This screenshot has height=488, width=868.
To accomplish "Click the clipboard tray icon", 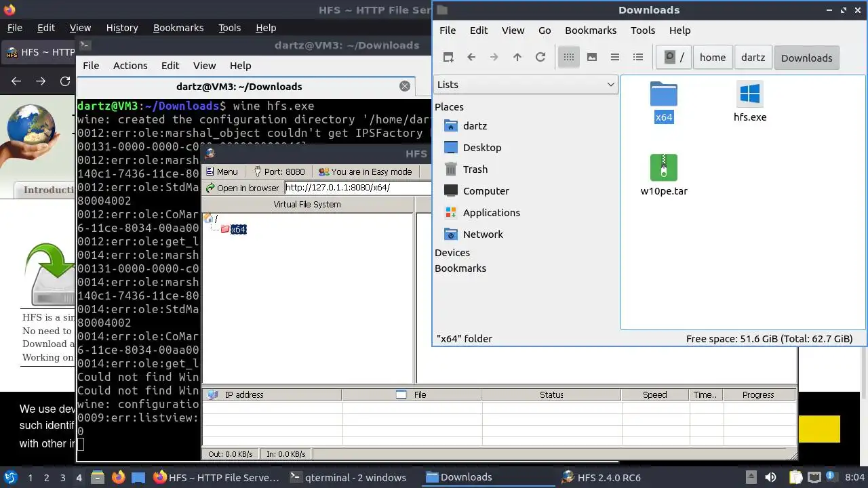I will 795,477.
